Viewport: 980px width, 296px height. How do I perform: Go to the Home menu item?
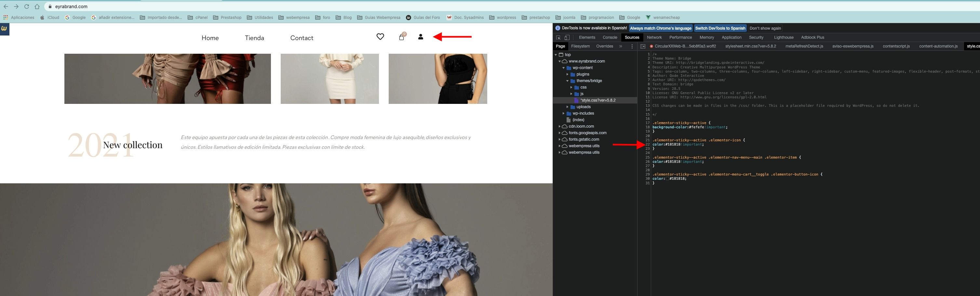(x=210, y=38)
